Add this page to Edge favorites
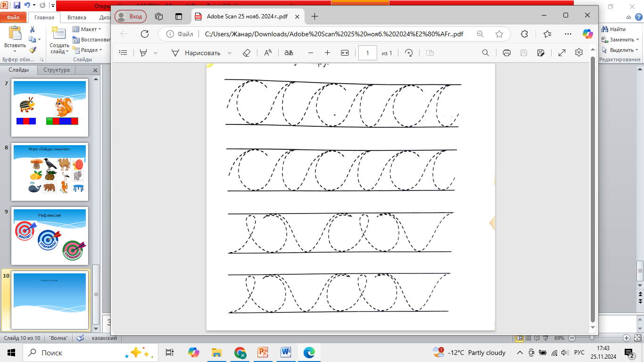Viewport: 644px width, 362px height. coord(499,34)
